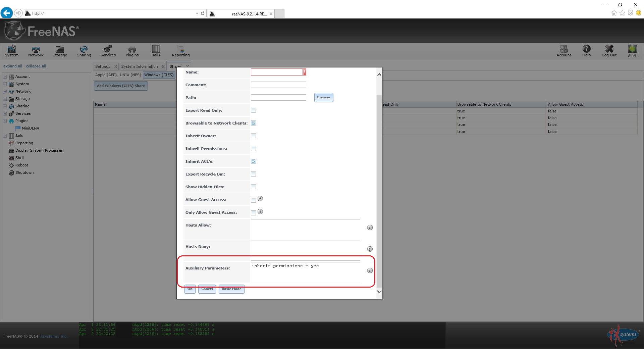
Task: Expand the Sharing tree node
Action: pyautogui.click(x=5, y=106)
